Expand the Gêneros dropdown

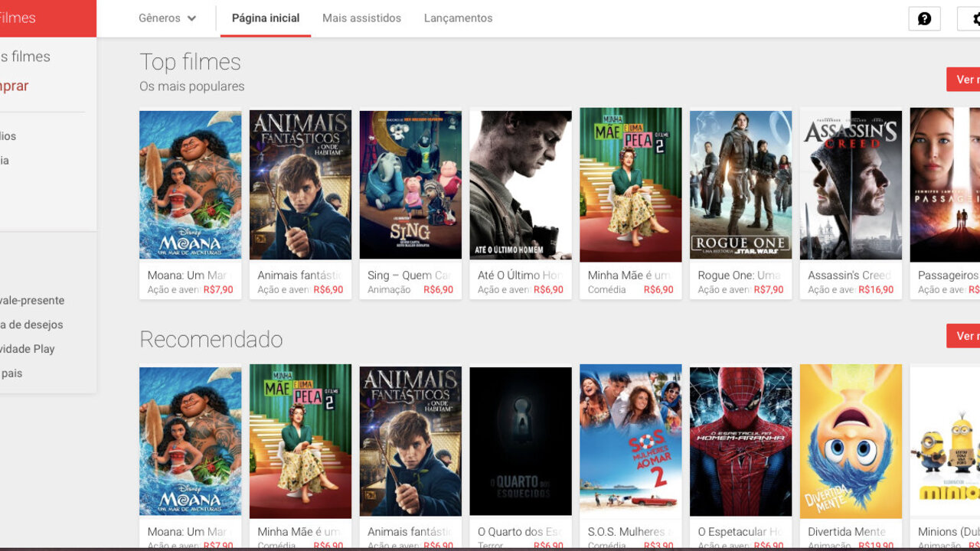point(168,18)
